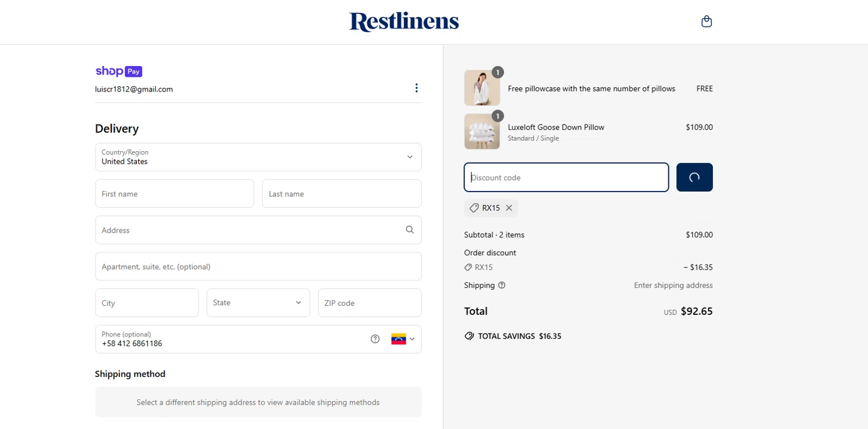Open the three-dot account options menu
868x429 pixels.
click(x=416, y=88)
